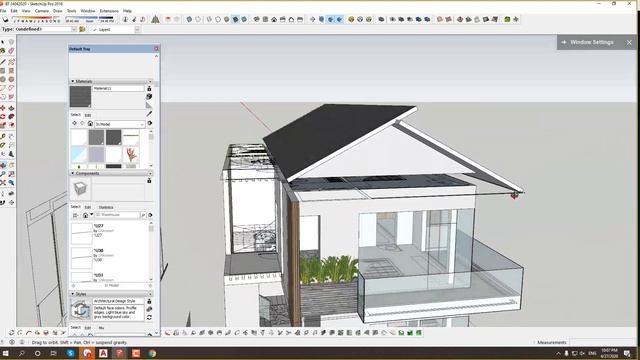Click the 3D Warehouse search field

[x=117, y=215]
